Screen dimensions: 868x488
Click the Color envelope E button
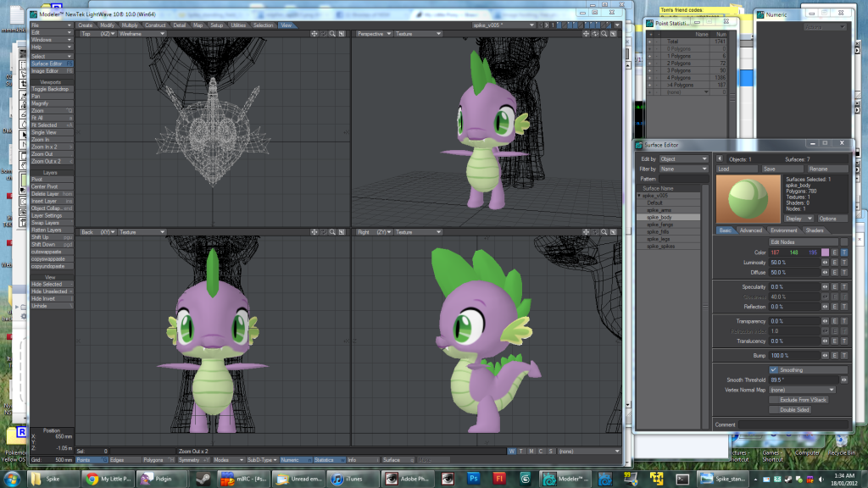click(835, 252)
